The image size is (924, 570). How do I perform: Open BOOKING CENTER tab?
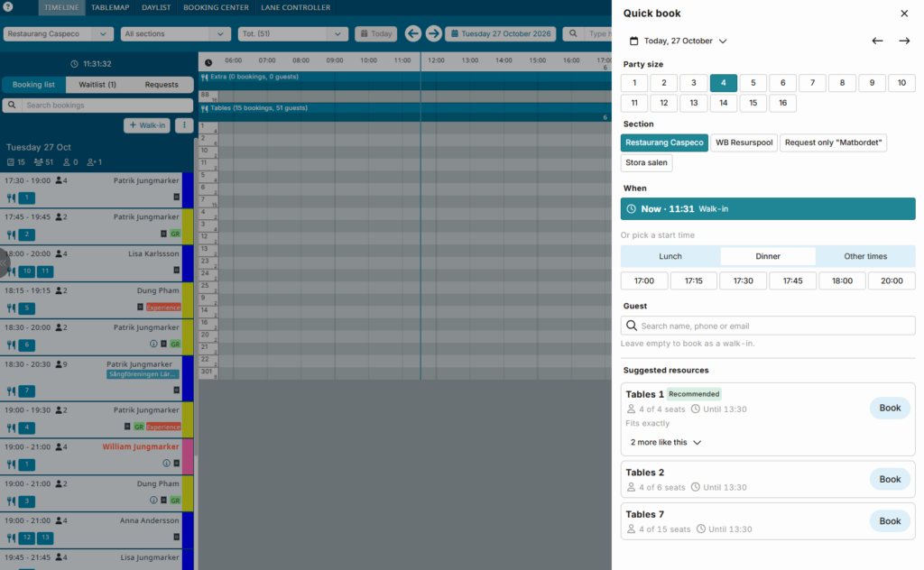[216, 7]
